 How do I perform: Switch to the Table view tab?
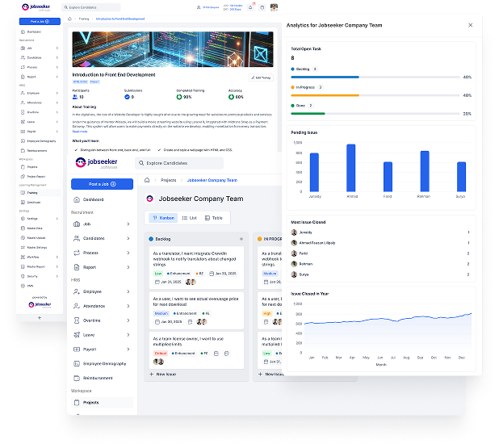(x=214, y=218)
